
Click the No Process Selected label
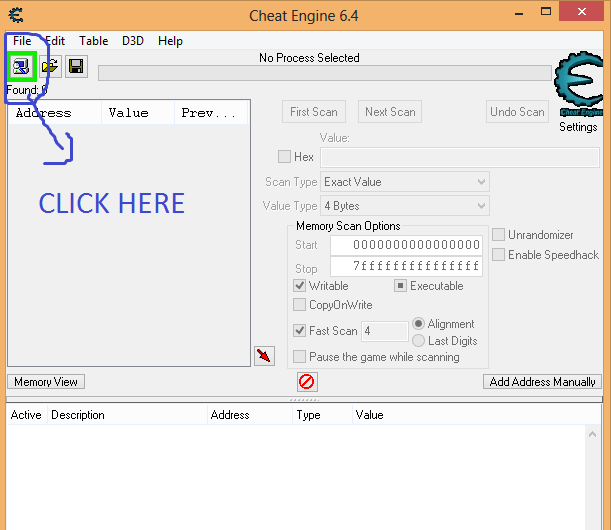[x=309, y=58]
